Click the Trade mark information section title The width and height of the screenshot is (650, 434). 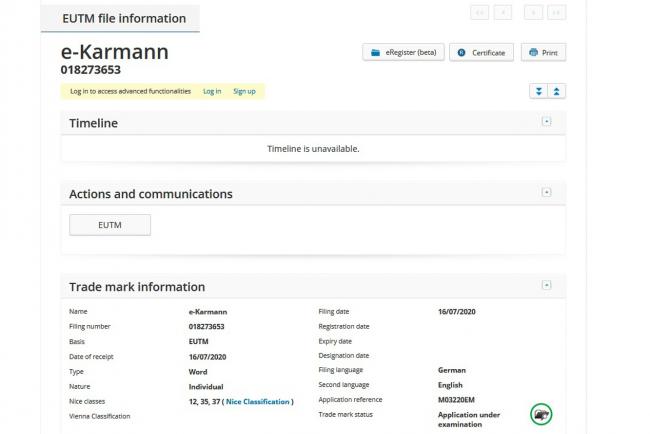click(x=137, y=287)
